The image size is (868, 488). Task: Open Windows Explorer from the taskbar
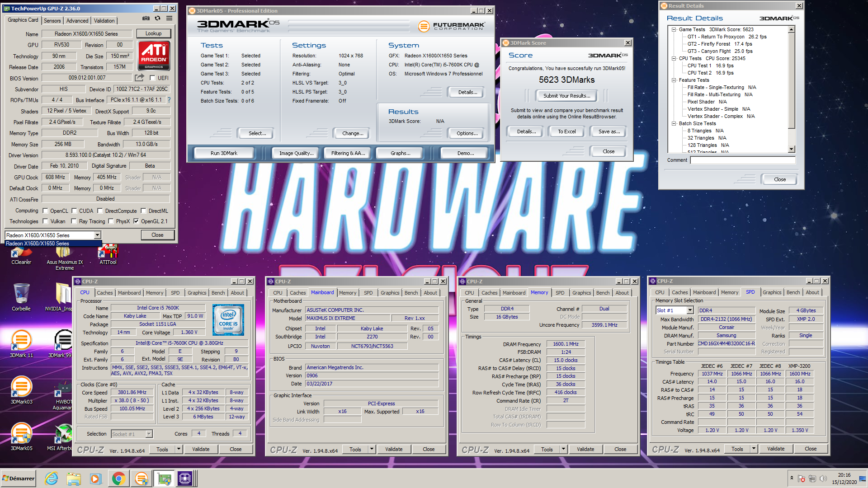(x=73, y=478)
